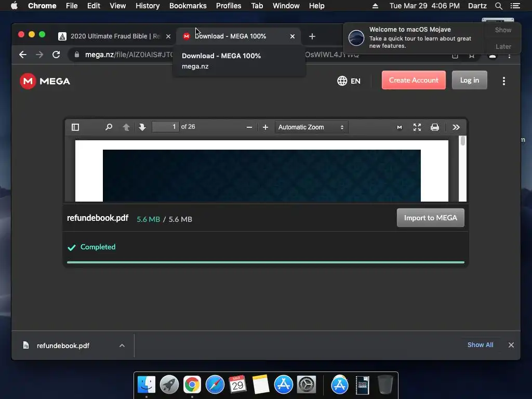Open the Apple menu

pos(14,6)
